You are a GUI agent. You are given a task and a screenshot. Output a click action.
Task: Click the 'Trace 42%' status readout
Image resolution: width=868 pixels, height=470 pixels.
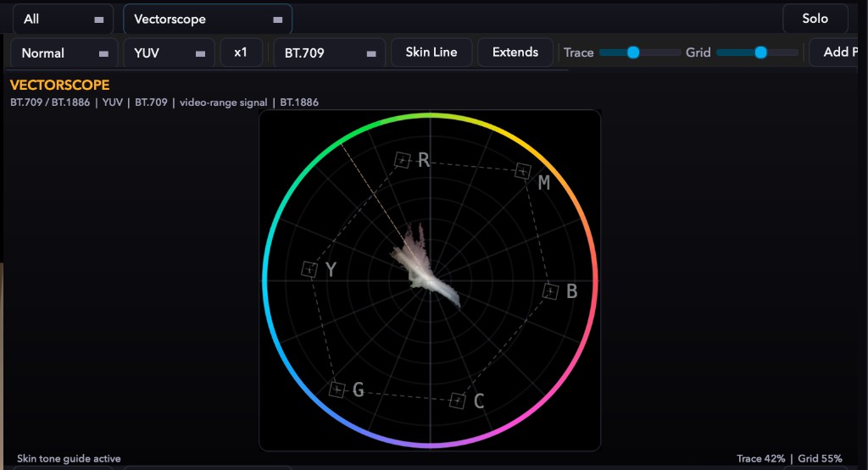tap(760, 458)
